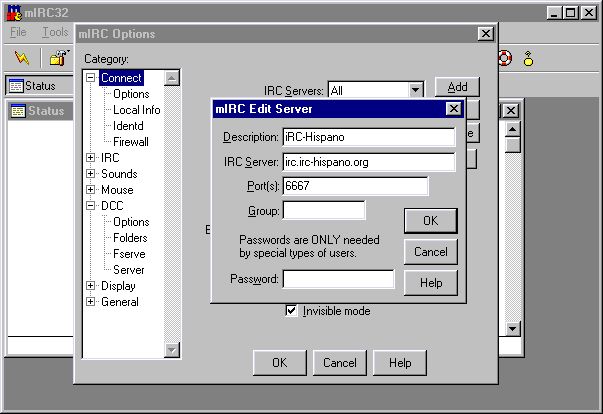The image size is (603, 414).
Task: Click Cancel in the mIRC Options dialog
Action: point(340,362)
